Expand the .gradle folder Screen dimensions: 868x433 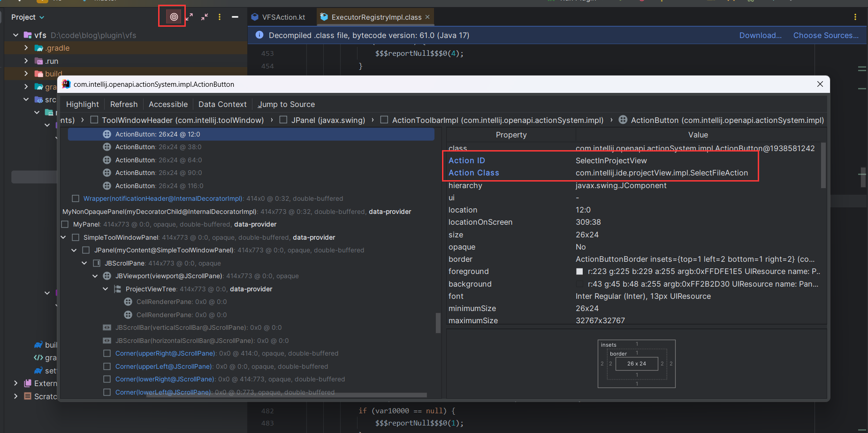[x=26, y=48]
